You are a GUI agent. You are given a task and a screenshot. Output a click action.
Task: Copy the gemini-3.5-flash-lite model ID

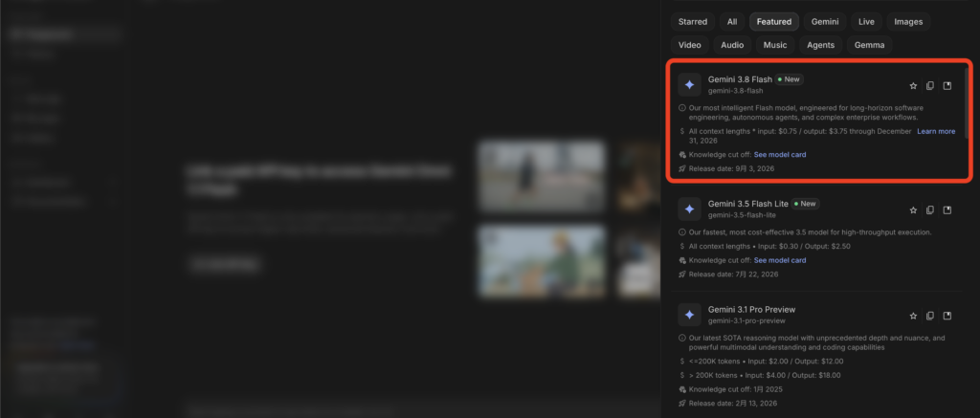930,209
